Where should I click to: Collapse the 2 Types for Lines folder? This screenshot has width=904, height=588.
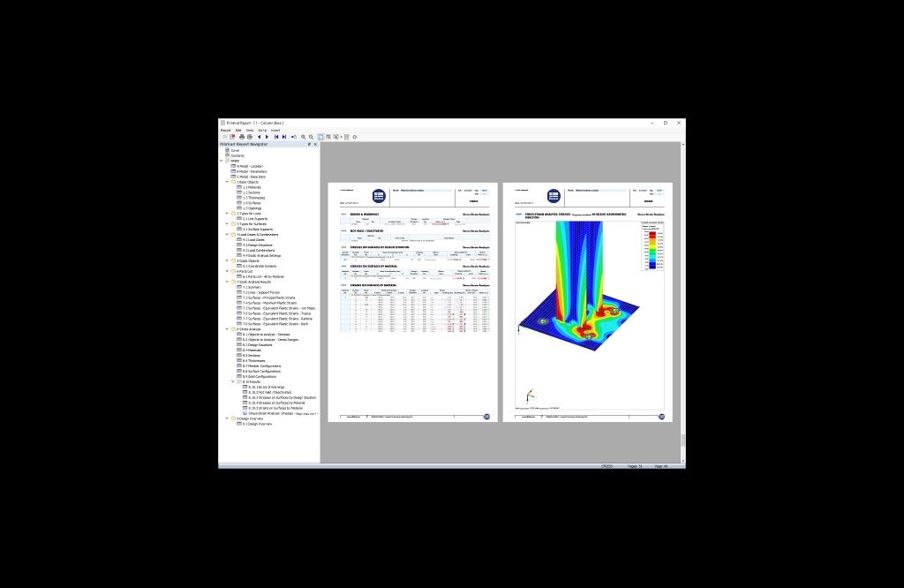point(227,214)
